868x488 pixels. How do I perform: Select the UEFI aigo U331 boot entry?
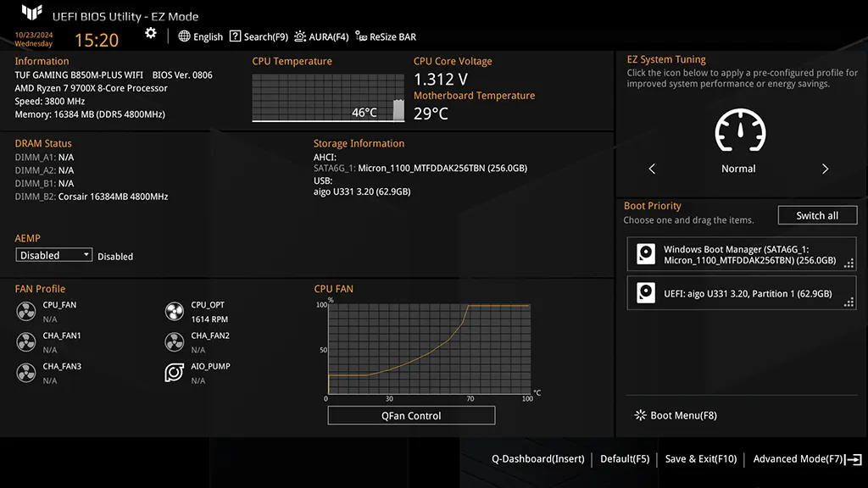[741, 293]
